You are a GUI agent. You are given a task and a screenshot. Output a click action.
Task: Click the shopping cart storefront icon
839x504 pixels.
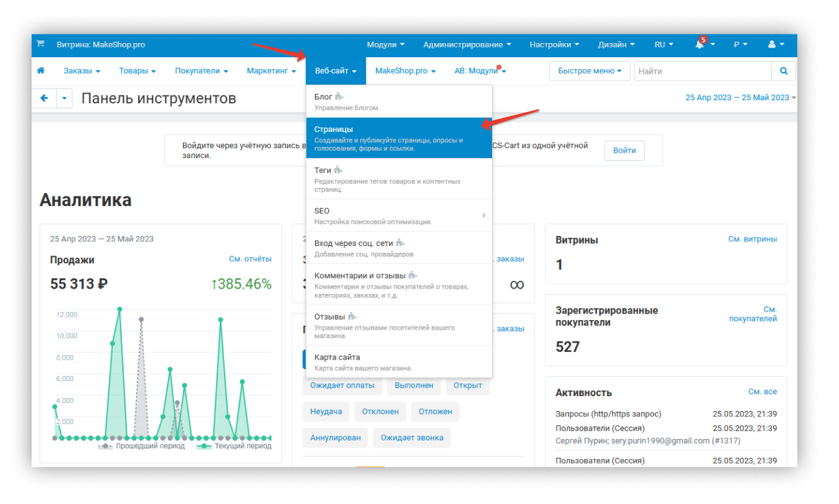tap(40, 44)
